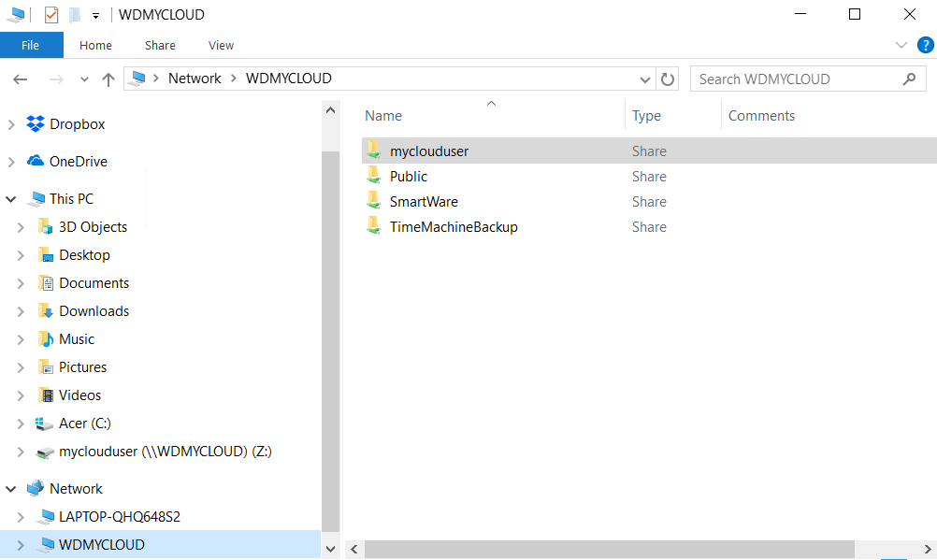Image resolution: width=937 pixels, height=560 pixels.
Task: Open the Quick Access Toolbar customize dropdown
Action: pyautogui.click(x=95, y=14)
